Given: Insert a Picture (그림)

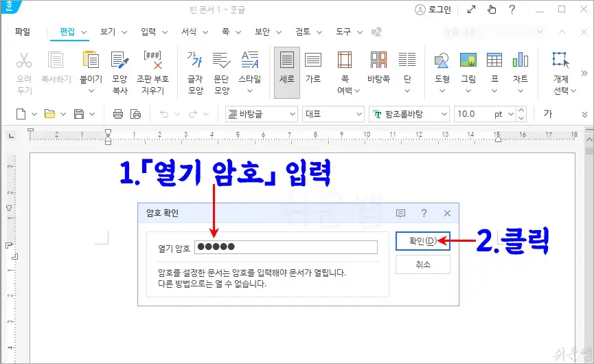Looking at the screenshot, I should point(468,60).
